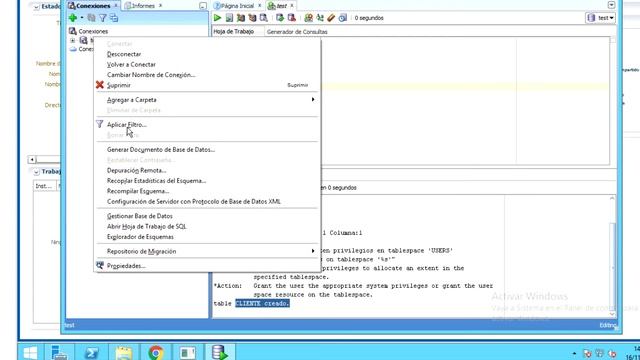Image resolution: width=640 pixels, height=360 pixels.
Task: Open the Windows Start button
Action: [30, 352]
